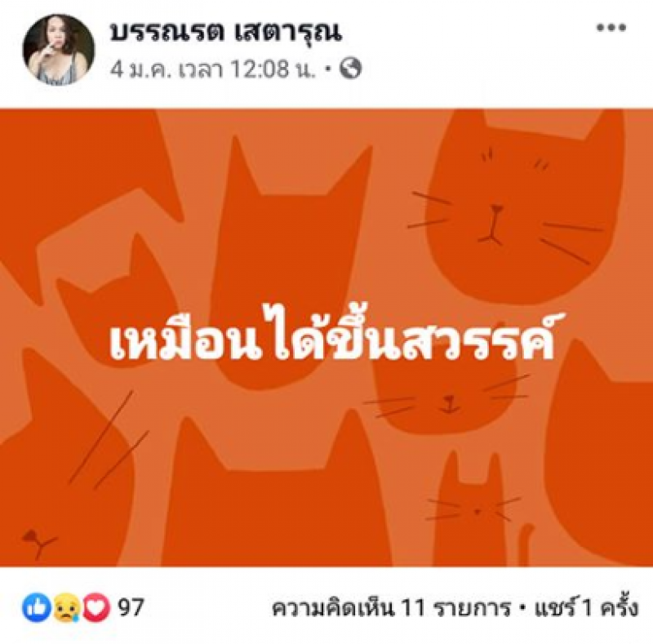Screen dimensions: 653x644
Task: Open the post timestamp 4 ม.ค. เวลา 12:08 น.
Action: (x=213, y=69)
